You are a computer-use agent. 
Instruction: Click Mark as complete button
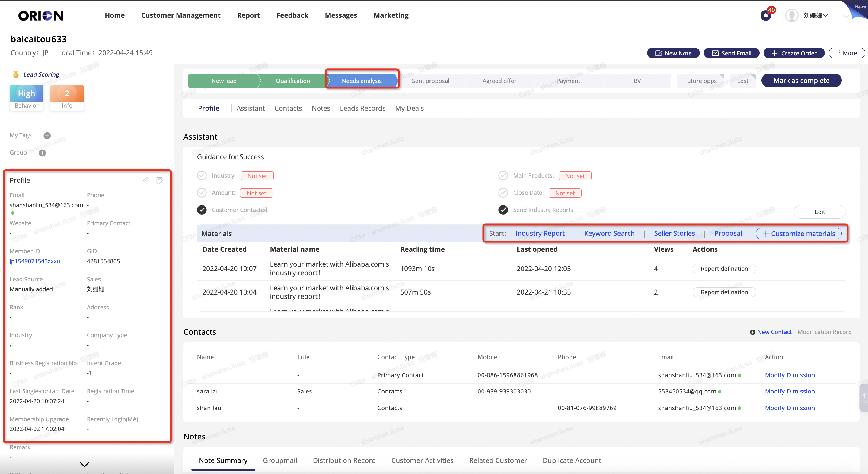point(801,81)
